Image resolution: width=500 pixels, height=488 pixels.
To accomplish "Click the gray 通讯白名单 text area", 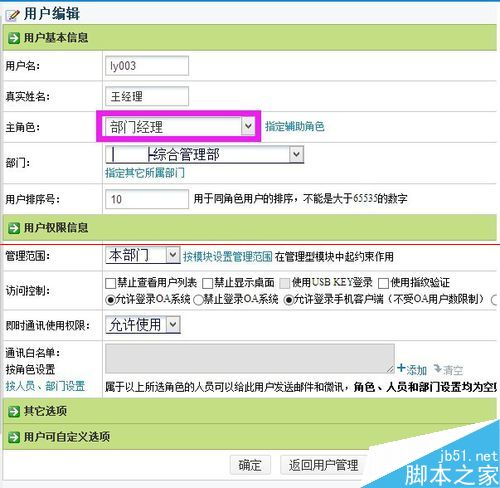I will (250, 358).
